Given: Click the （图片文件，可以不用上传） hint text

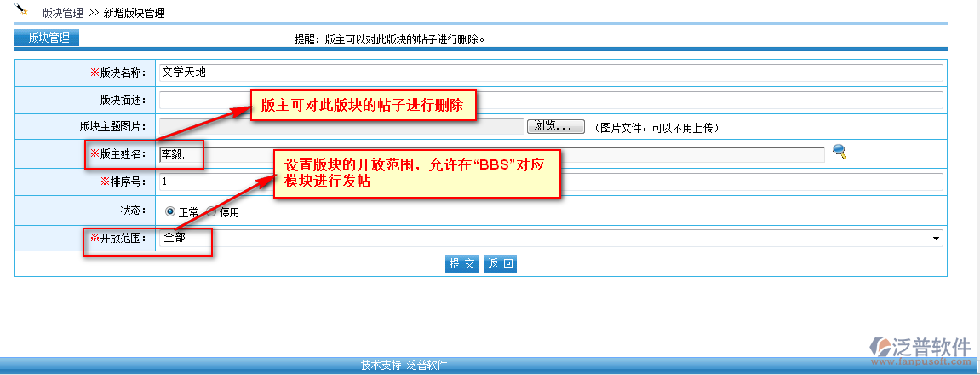Looking at the screenshot, I should [x=655, y=128].
